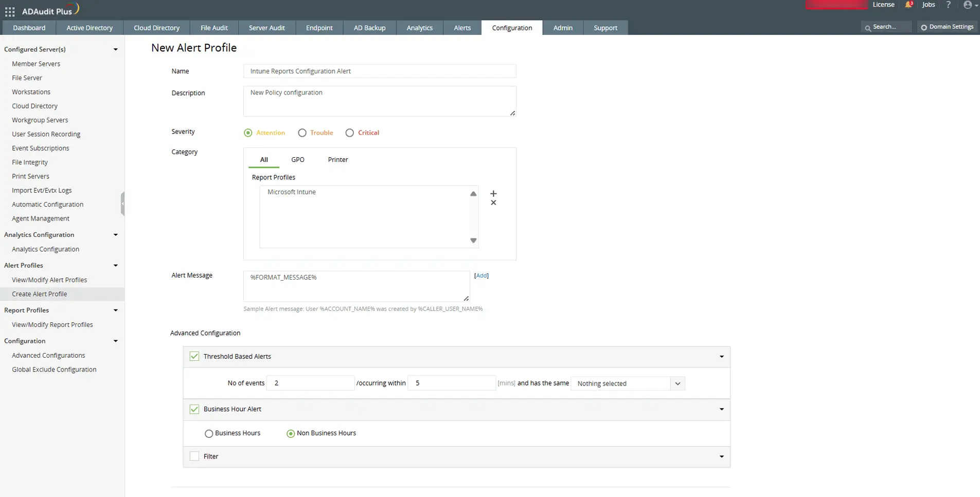The height and width of the screenshot is (497, 980).
Task: Select the Critical severity radio button
Action: tap(350, 133)
